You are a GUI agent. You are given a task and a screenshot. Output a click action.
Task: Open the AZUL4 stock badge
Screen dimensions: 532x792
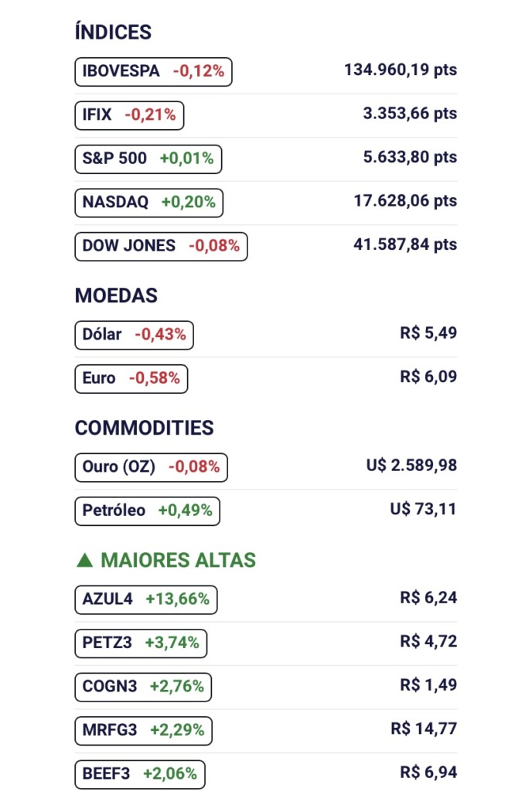pos(146,599)
